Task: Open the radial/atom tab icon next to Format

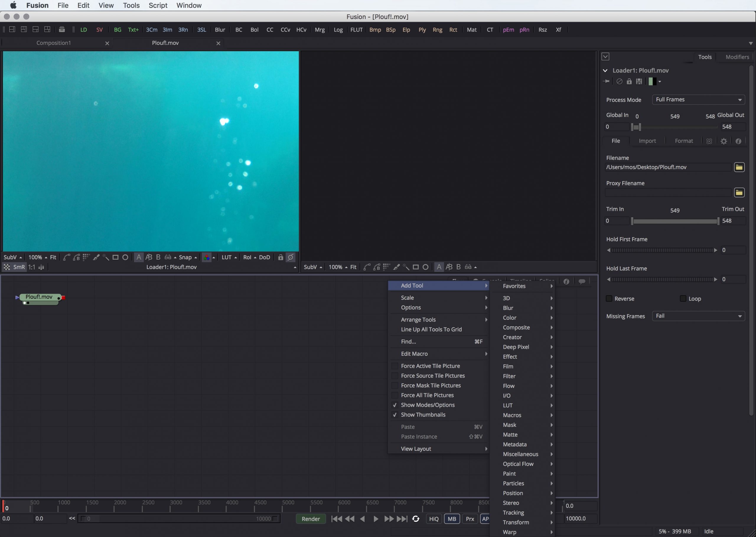Action: 709,141
